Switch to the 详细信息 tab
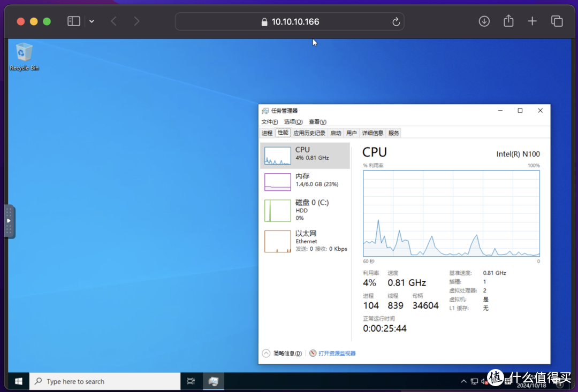Viewport: 578px width, 392px height. tap(372, 133)
